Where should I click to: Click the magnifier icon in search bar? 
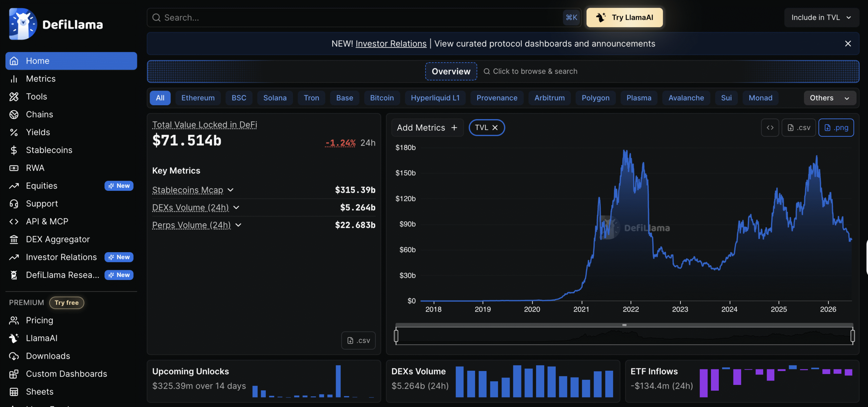point(156,18)
